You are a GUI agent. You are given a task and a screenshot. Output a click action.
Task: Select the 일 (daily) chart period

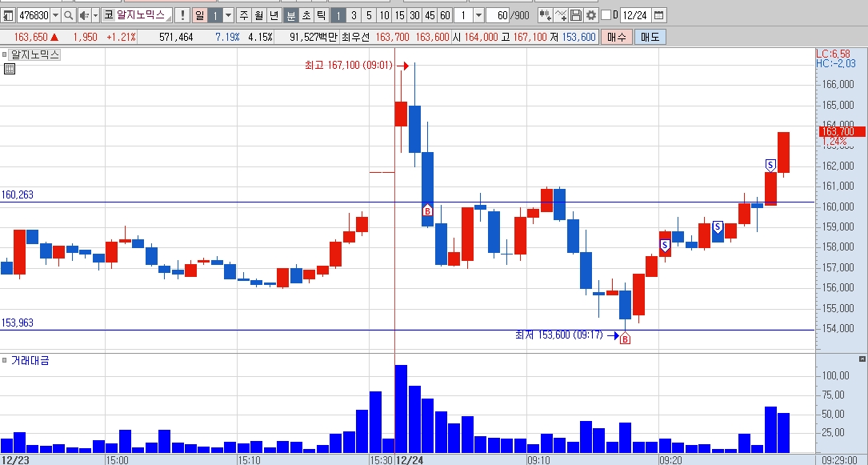point(199,15)
